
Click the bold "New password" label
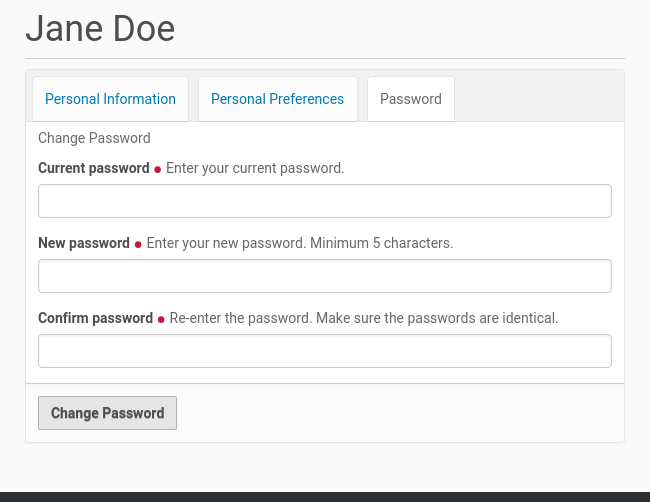point(83,243)
